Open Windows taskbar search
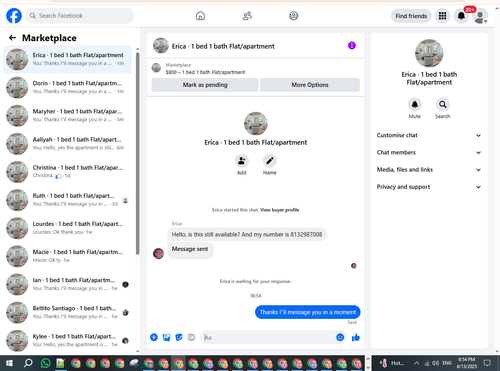 coord(28,363)
